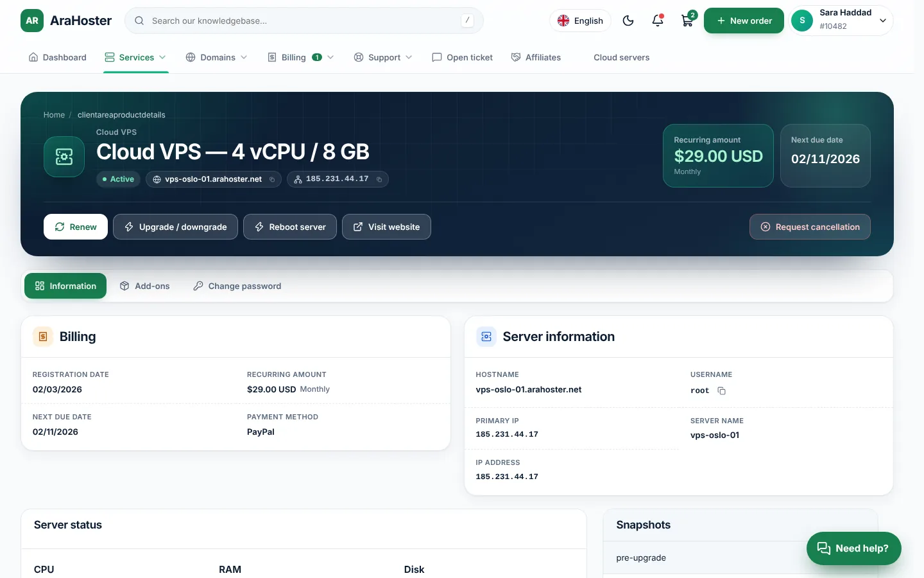Switch to the Information tab
The height and width of the screenshot is (578, 924).
pos(65,286)
